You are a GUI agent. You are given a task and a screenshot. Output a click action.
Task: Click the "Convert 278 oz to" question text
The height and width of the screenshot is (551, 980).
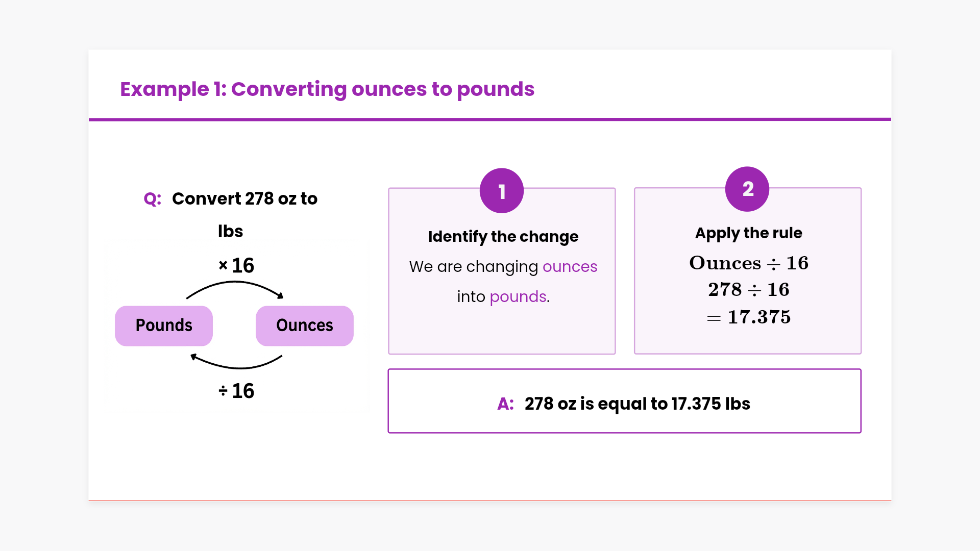pos(244,199)
